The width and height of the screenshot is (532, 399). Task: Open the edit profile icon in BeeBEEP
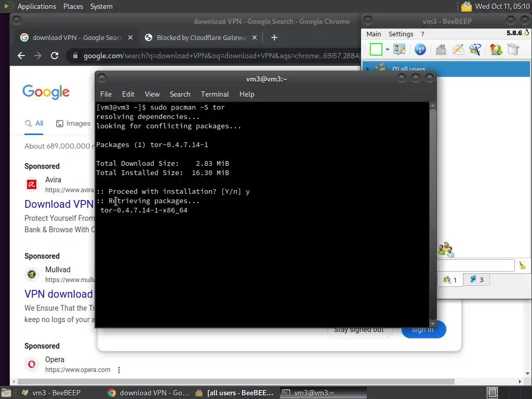pos(400,49)
